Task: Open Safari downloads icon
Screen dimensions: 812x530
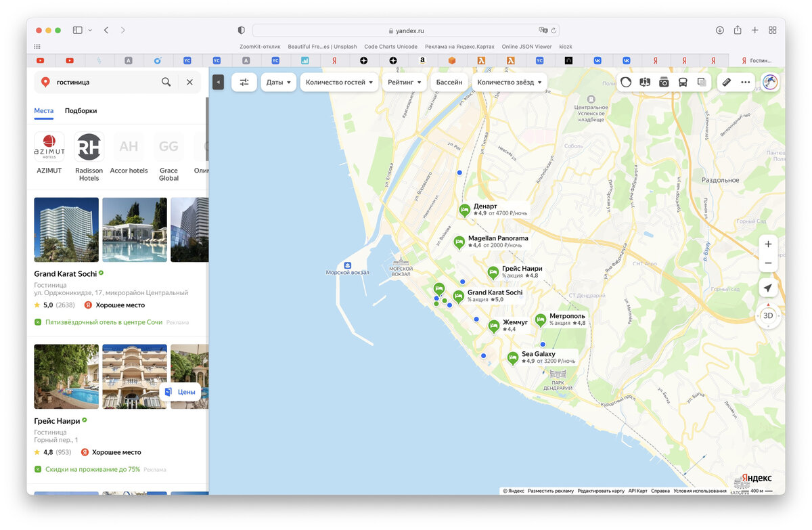Action: click(x=719, y=30)
